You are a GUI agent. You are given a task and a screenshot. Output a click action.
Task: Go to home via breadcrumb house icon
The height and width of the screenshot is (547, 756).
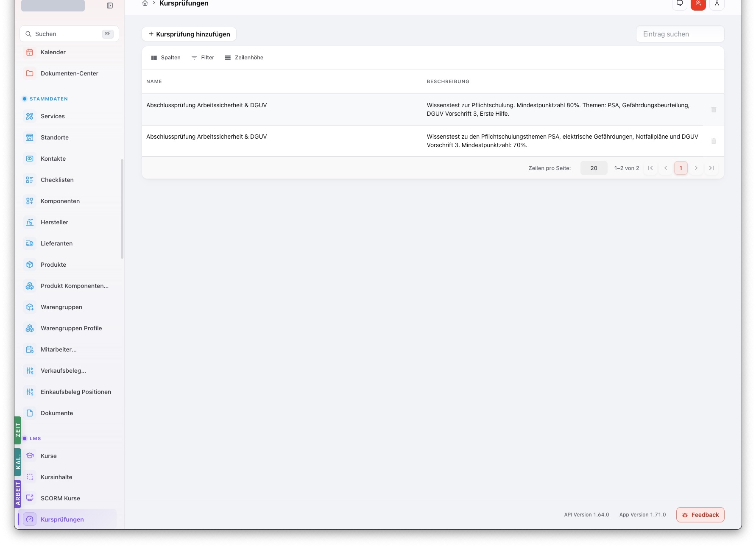pyautogui.click(x=145, y=3)
